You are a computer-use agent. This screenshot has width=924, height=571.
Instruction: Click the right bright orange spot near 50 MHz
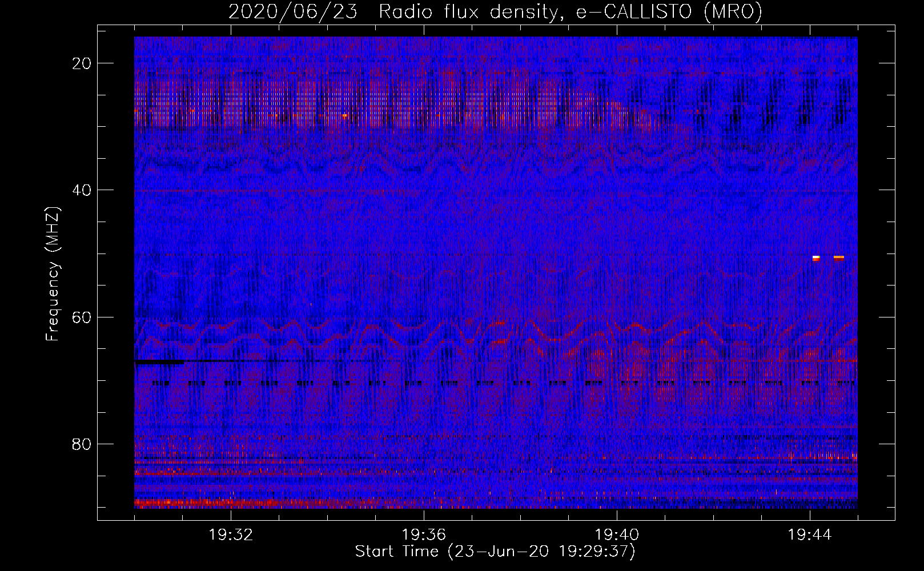(838, 258)
